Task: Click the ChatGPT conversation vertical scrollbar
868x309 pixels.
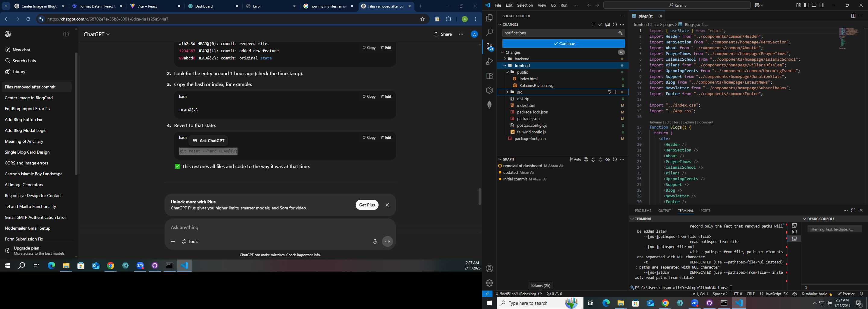Action: coord(480,197)
